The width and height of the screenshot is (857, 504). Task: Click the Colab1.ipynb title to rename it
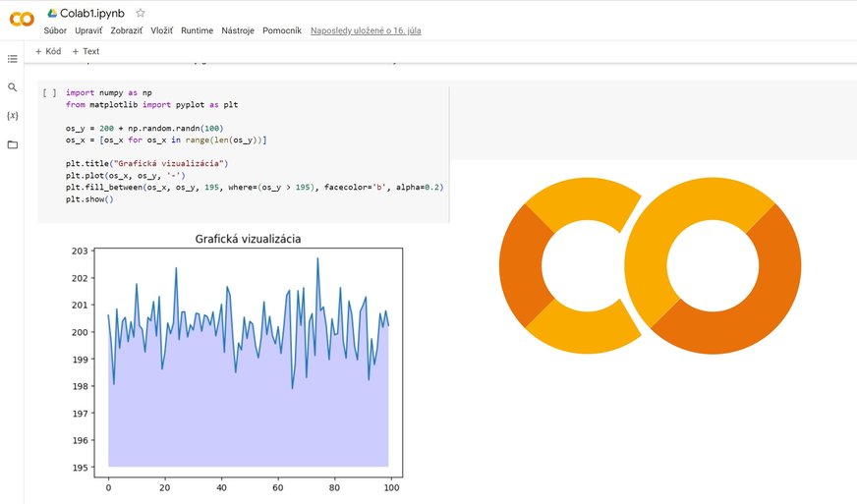[x=92, y=13]
